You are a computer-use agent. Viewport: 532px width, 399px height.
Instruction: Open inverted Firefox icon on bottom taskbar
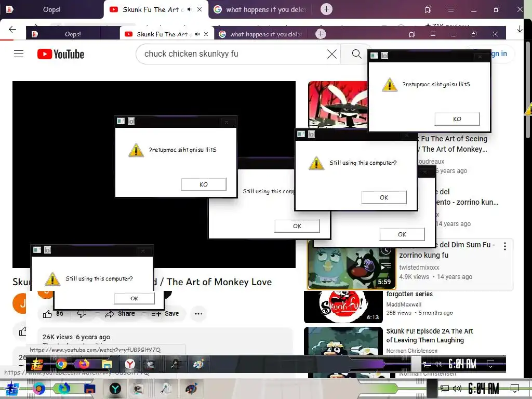point(64,389)
